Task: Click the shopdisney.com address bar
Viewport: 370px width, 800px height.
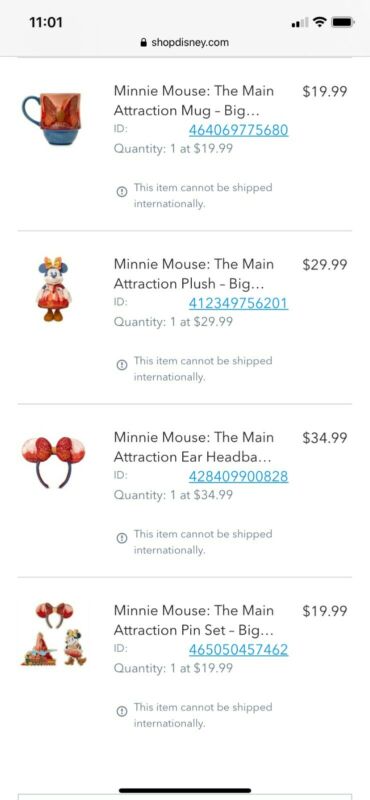Action: pos(185,42)
